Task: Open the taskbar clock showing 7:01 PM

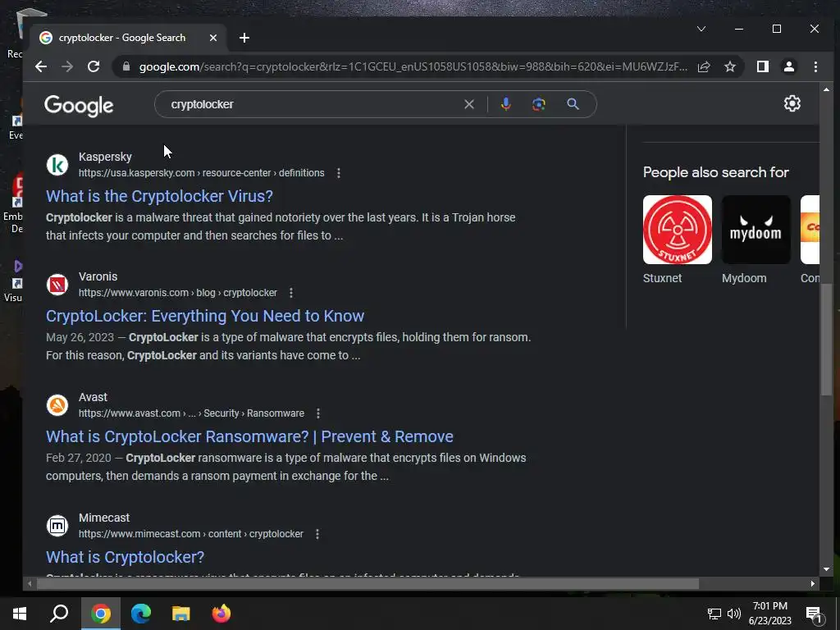Action: pyautogui.click(x=769, y=614)
